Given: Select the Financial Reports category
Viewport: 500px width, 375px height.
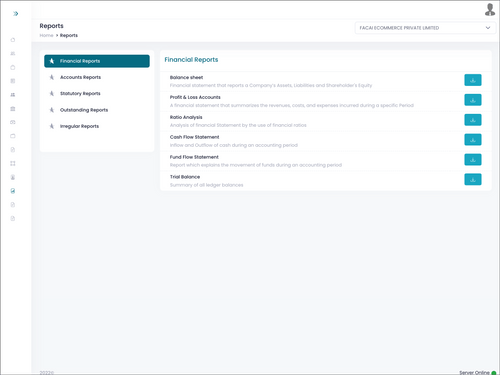Looking at the screenshot, I should [97, 61].
